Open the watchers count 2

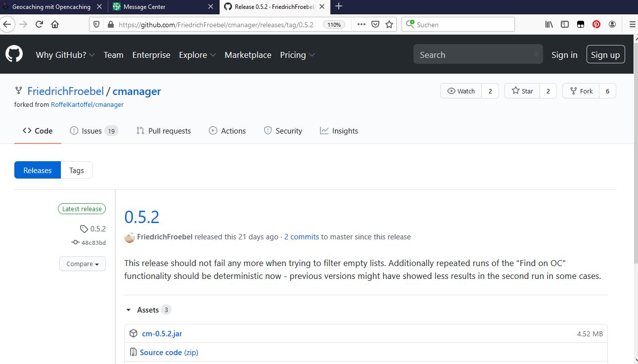pyautogui.click(x=490, y=91)
